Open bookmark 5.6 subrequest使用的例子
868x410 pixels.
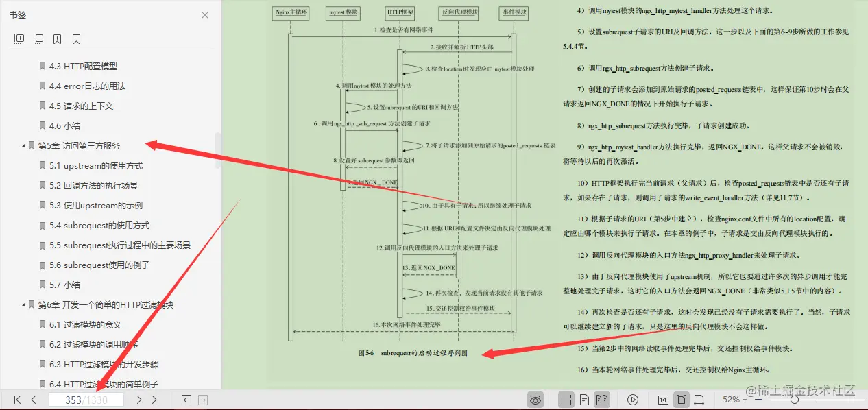pos(99,265)
